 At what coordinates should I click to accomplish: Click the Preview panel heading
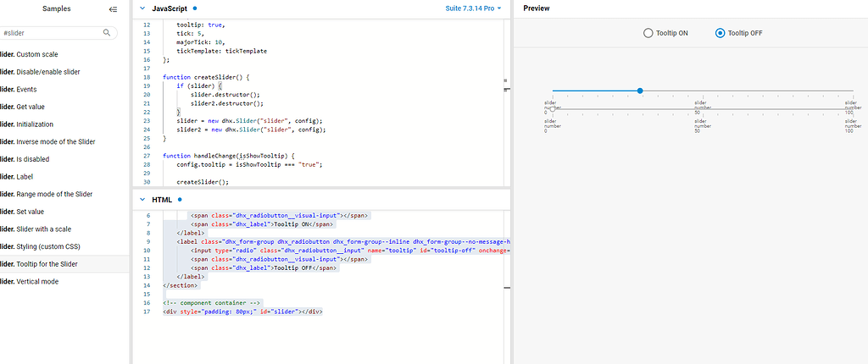(x=537, y=8)
